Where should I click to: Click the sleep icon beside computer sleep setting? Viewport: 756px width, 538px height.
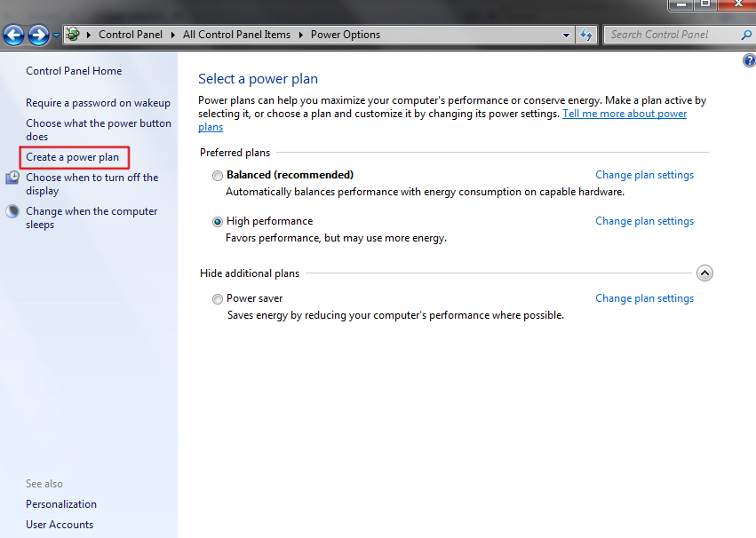tap(11, 210)
